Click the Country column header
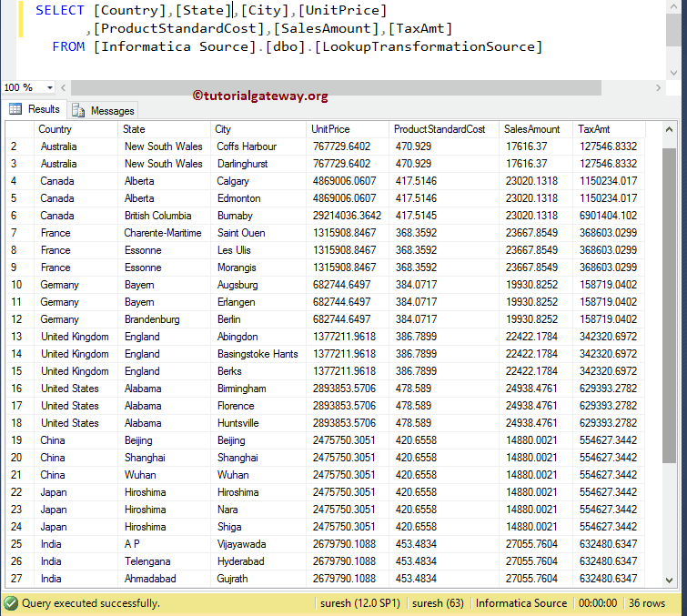This screenshot has height=616, width=687. point(56,129)
